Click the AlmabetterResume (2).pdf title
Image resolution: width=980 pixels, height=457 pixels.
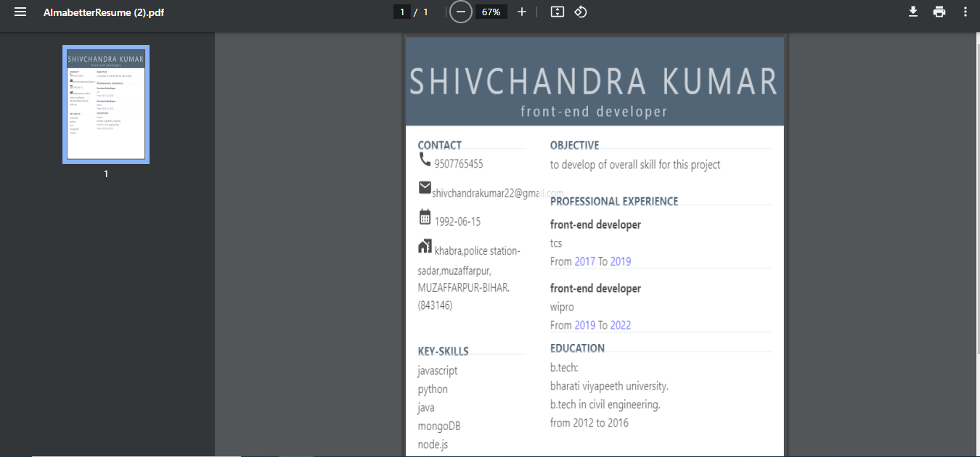point(104,12)
